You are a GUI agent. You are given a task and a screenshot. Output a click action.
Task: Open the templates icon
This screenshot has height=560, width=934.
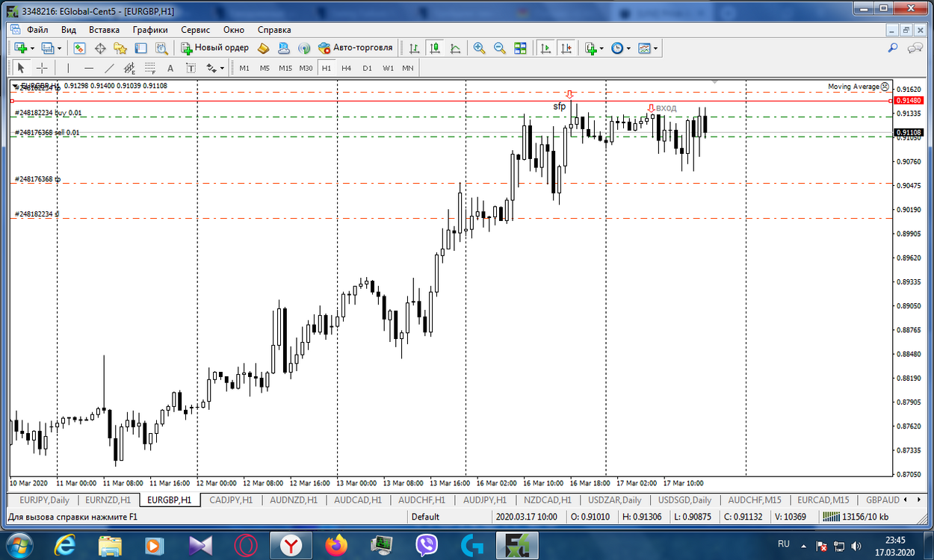(x=644, y=48)
